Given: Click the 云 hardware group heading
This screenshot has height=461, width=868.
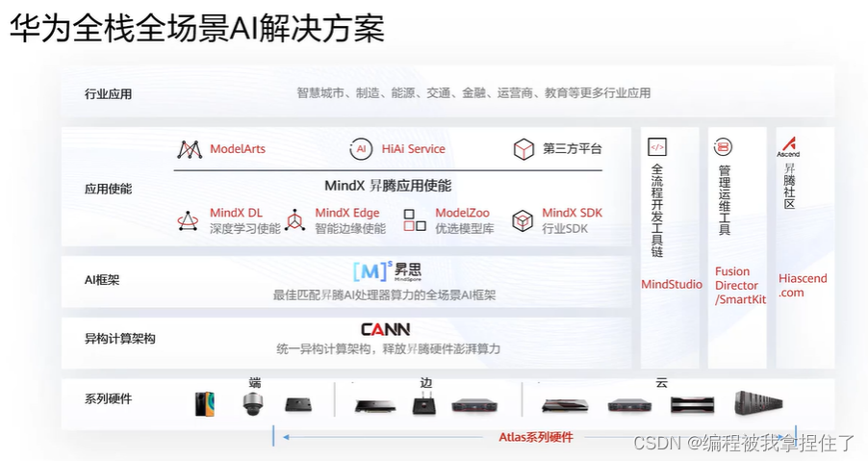Looking at the screenshot, I should click(x=661, y=382).
